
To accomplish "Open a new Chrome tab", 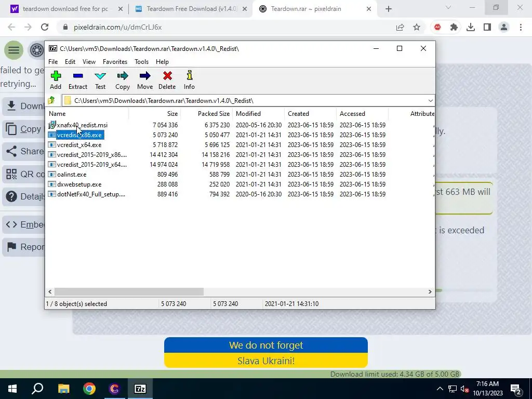I will [389, 9].
